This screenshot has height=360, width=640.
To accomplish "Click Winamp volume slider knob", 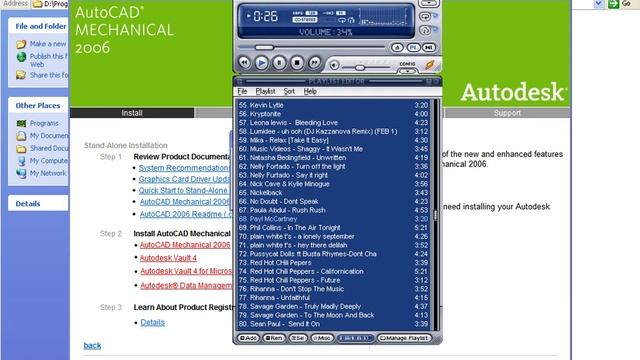I will (x=360, y=67).
